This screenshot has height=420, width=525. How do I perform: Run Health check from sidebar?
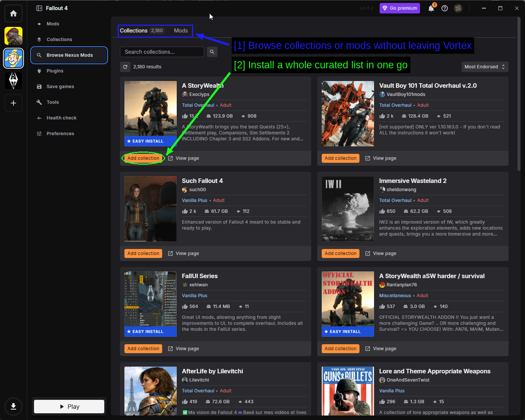(69, 118)
